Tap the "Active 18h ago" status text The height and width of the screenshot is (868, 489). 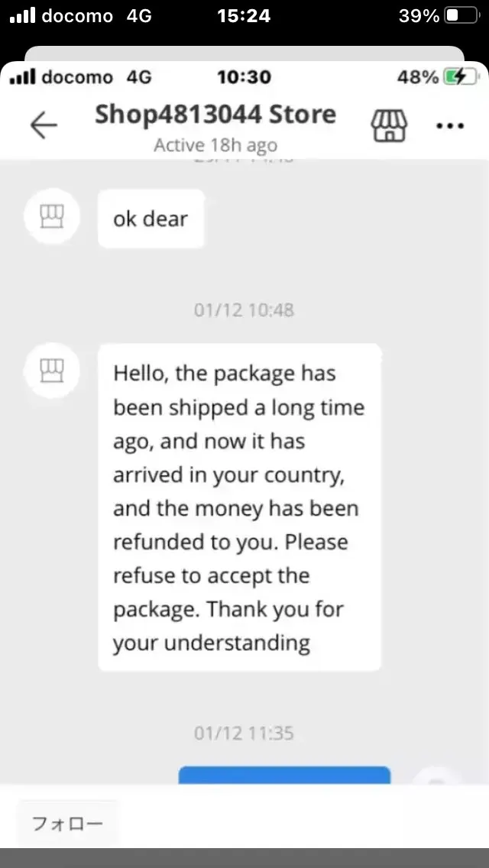click(215, 144)
